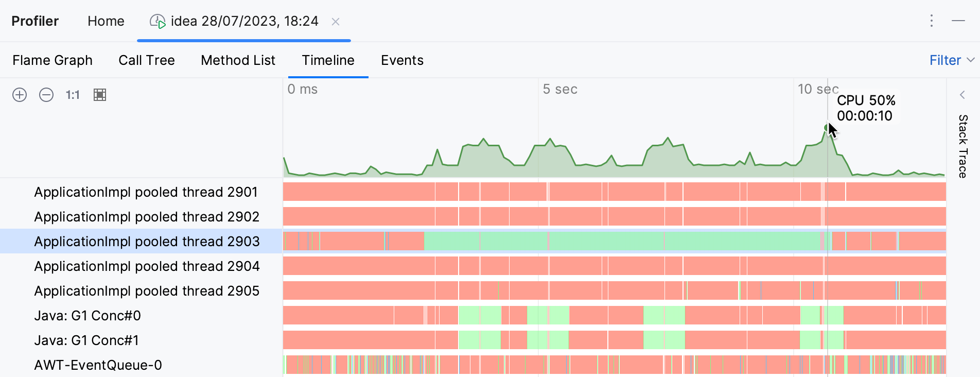The width and height of the screenshot is (980, 377).
Task: Zoom in on the timeline
Action: pos(19,95)
